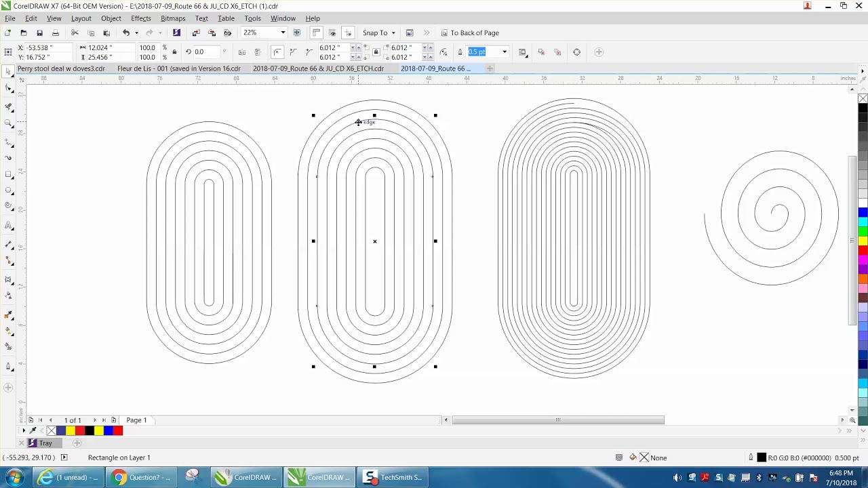868x488 pixels.
Task: Open new document tab plus button
Action: (x=490, y=68)
